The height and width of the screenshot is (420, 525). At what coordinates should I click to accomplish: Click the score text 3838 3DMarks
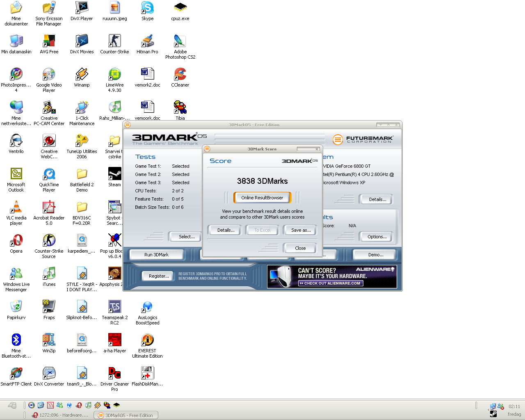[x=262, y=181]
